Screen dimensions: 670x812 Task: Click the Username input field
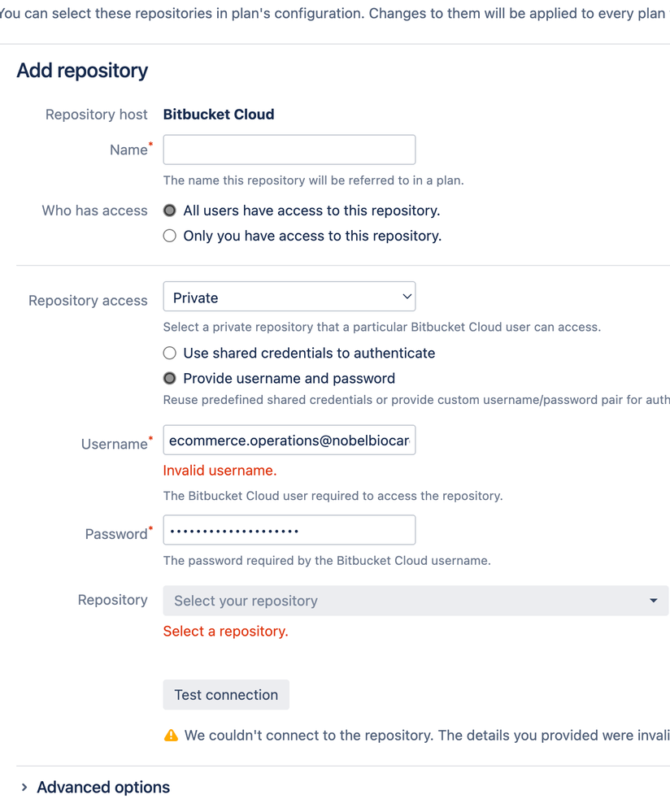pyautogui.click(x=289, y=441)
